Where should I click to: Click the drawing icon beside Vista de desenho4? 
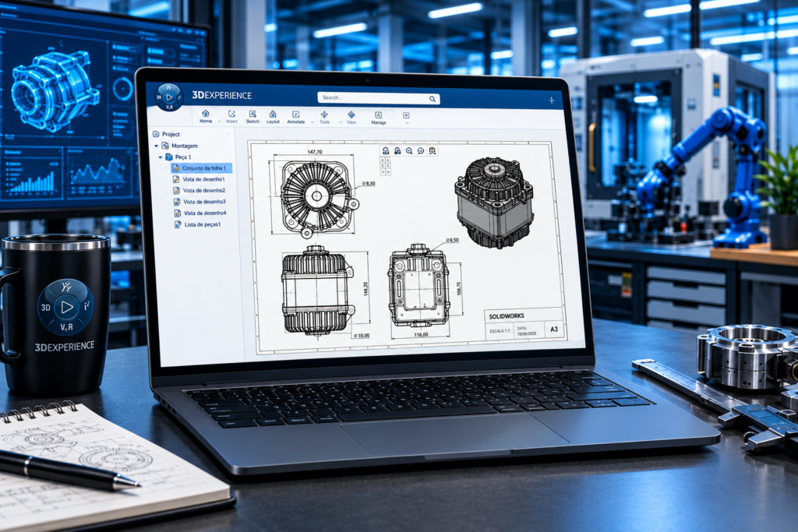[178, 213]
